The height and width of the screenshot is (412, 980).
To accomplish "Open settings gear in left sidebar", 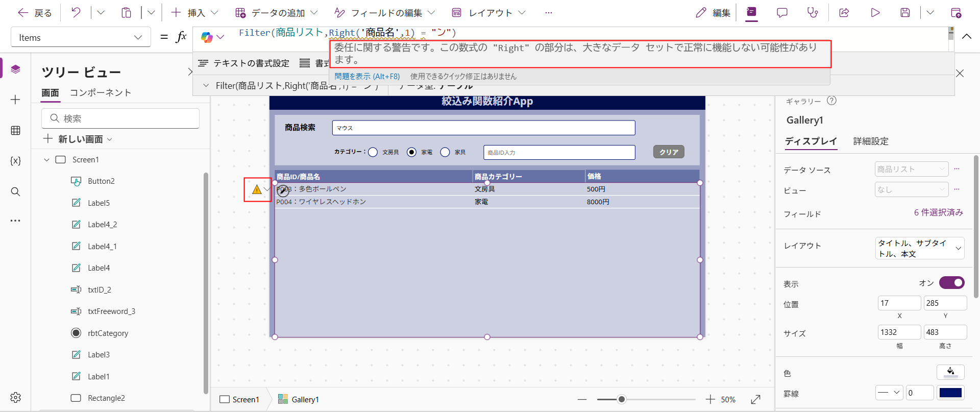I will pyautogui.click(x=15, y=397).
